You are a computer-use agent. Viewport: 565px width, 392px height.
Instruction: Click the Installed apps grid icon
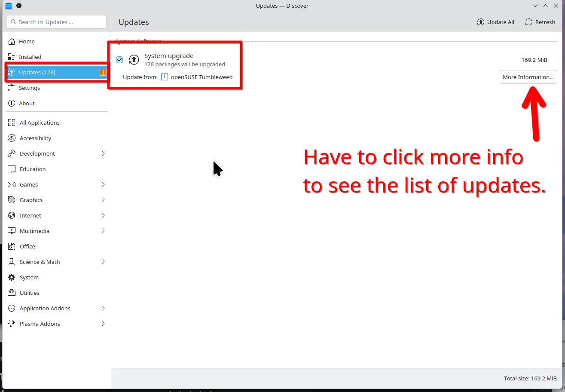point(12,57)
